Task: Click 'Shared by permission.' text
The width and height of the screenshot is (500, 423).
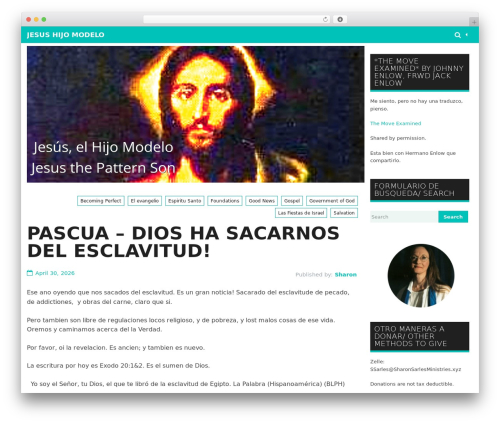Action: pyautogui.click(x=398, y=138)
